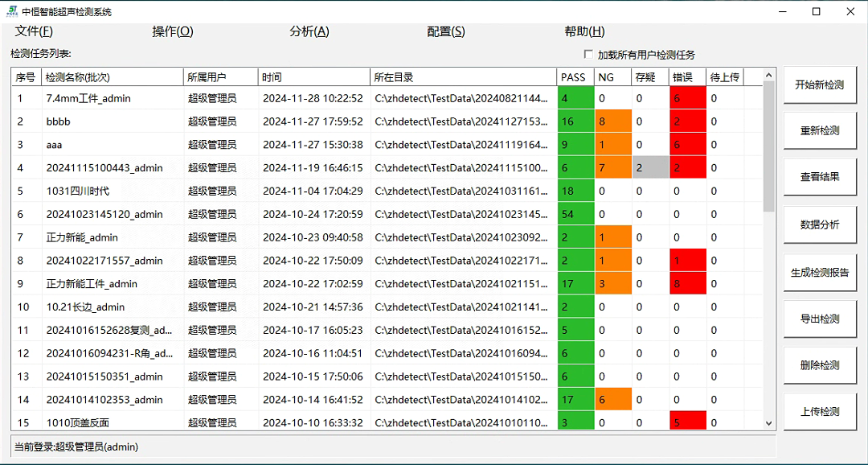Select row 7.4mm工件_admin
Image resolution: width=868 pixels, height=465 pixels.
click(387, 98)
